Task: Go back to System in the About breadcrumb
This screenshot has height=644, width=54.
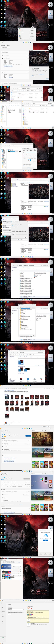Action: [3, 46]
